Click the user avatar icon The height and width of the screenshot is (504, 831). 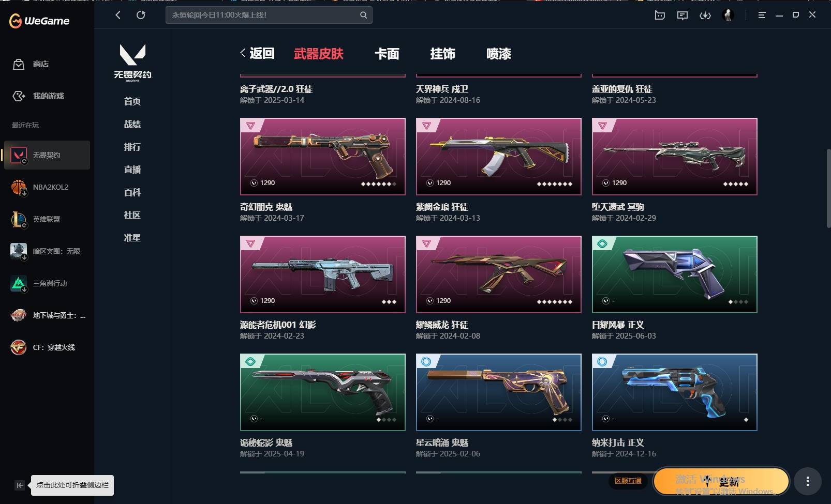tap(728, 15)
